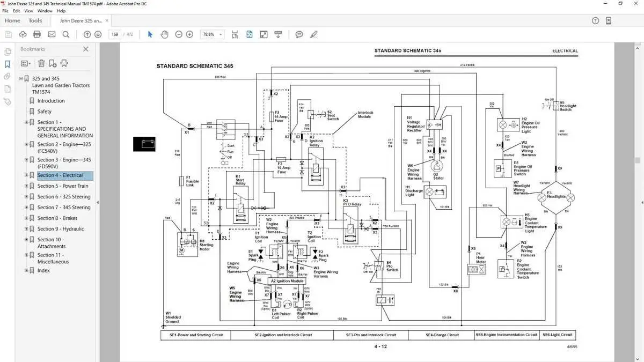Expand Section 8 - Brakes bookmark
Viewport: 644px width, 362px height.
(x=26, y=218)
